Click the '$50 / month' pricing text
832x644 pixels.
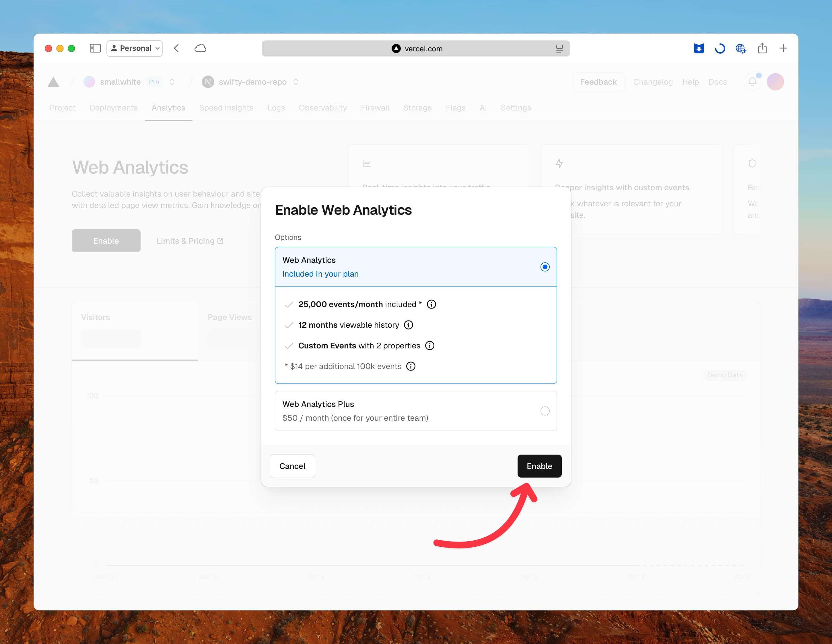355,418
